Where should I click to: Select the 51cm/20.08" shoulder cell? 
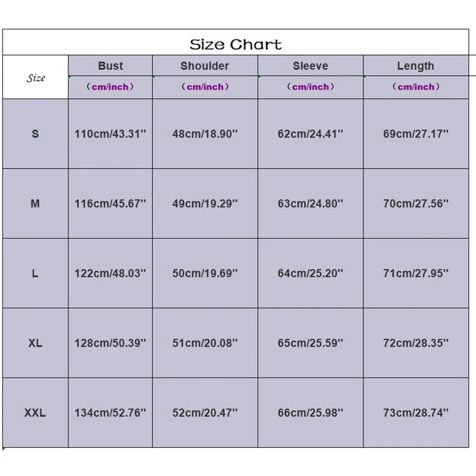pos(205,343)
